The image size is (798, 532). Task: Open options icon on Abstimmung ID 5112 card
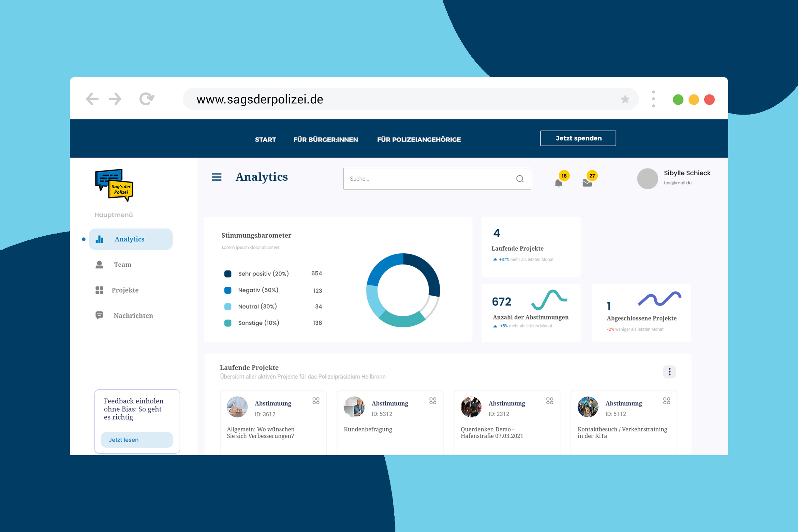pyautogui.click(x=666, y=401)
